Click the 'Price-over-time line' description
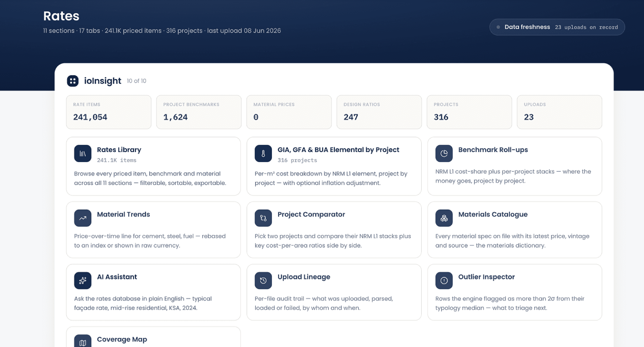Viewport: 644px width, 347px height. point(150,241)
